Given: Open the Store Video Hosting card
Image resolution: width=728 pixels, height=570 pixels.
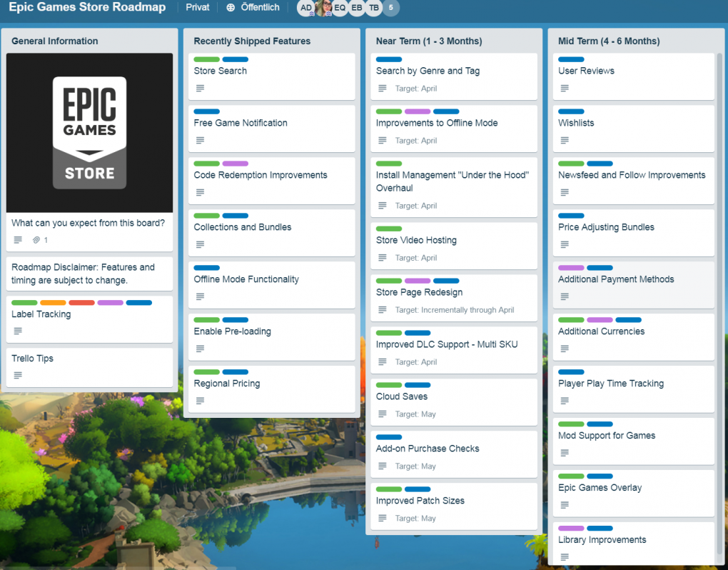Looking at the screenshot, I should (454, 246).
